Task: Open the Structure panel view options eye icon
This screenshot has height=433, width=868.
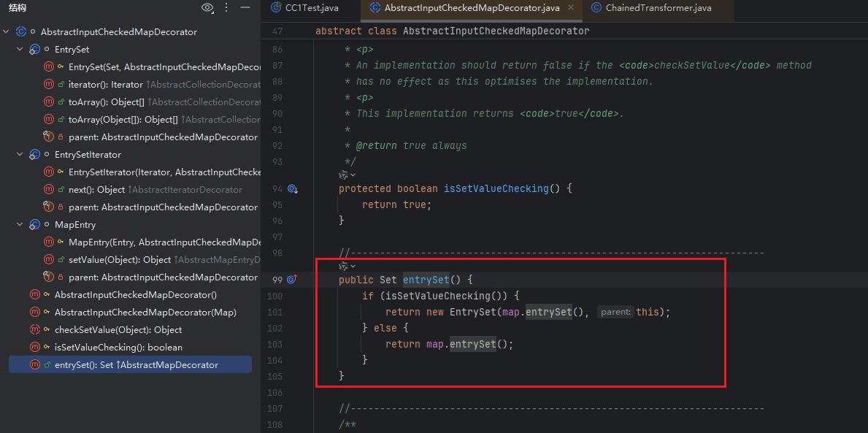Action: click(x=208, y=8)
